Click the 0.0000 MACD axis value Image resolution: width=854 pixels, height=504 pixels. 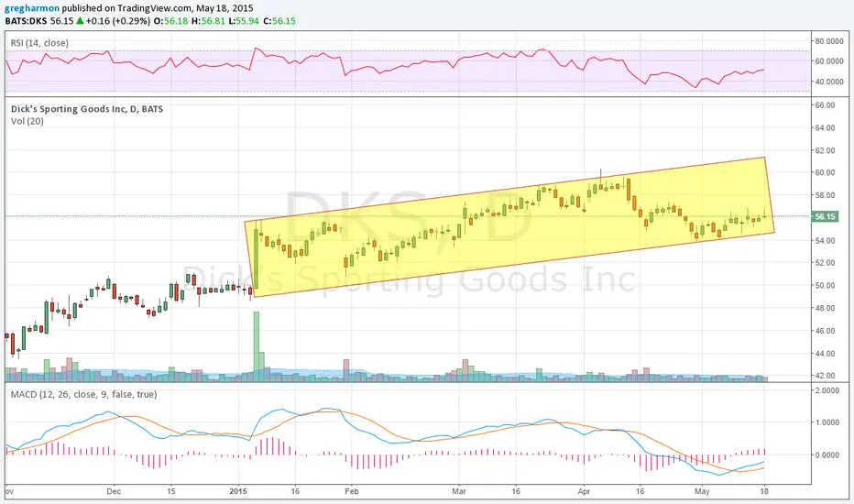coord(827,455)
